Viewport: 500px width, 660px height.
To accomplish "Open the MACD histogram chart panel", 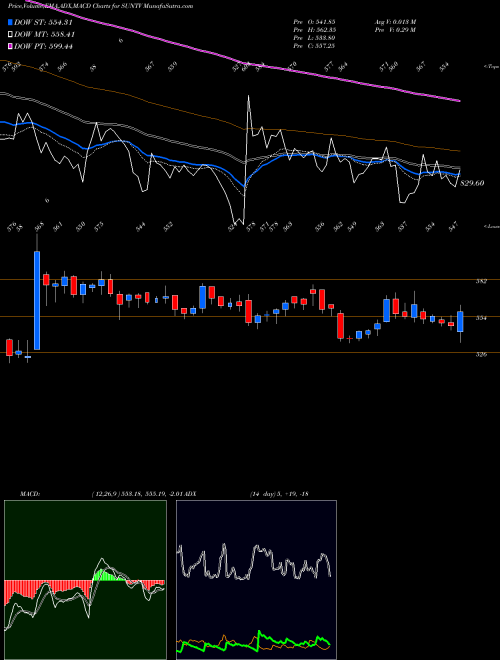I will coord(85,580).
